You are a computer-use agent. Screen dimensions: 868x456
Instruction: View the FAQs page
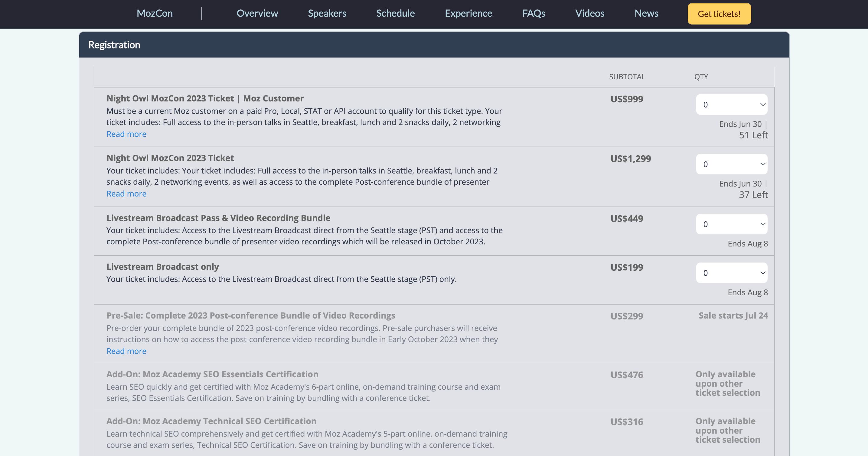pos(534,13)
